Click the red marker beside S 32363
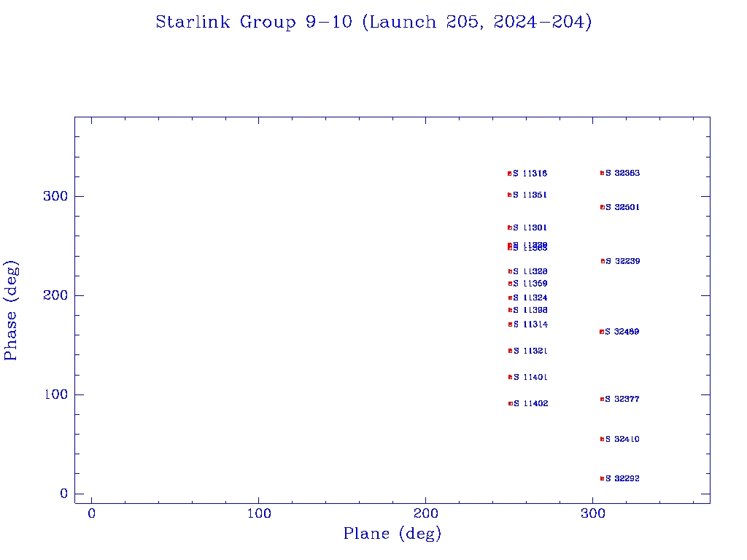Screen dimensions: 747x560 602,173
